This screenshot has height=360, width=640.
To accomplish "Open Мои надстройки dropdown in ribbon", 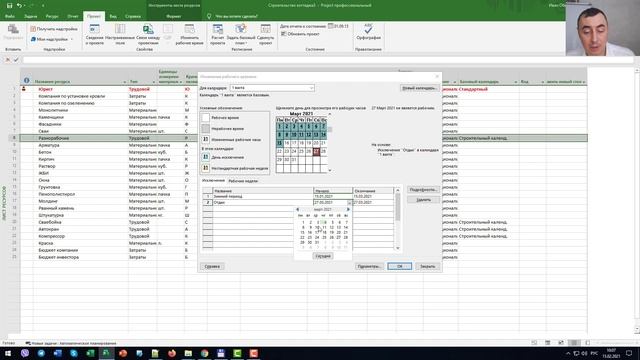I will pyautogui.click(x=52, y=39).
